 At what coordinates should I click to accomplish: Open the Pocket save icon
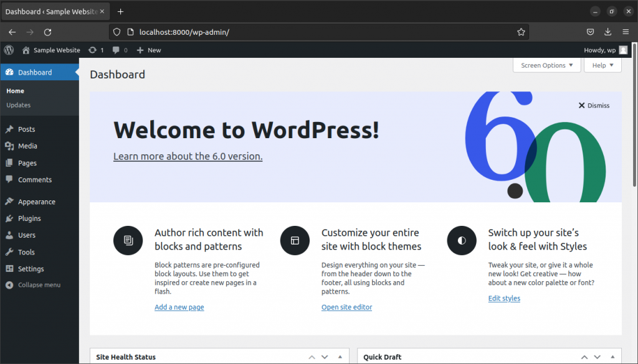click(x=591, y=32)
